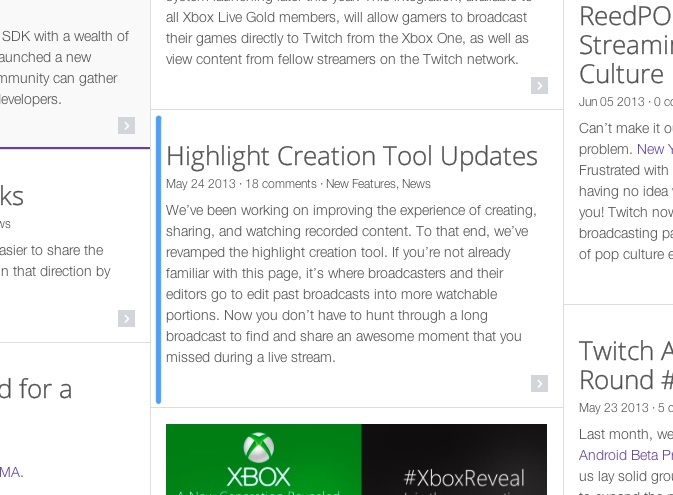Click the 'May 23 2013' post date

pyautogui.click(x=613, y=407)
